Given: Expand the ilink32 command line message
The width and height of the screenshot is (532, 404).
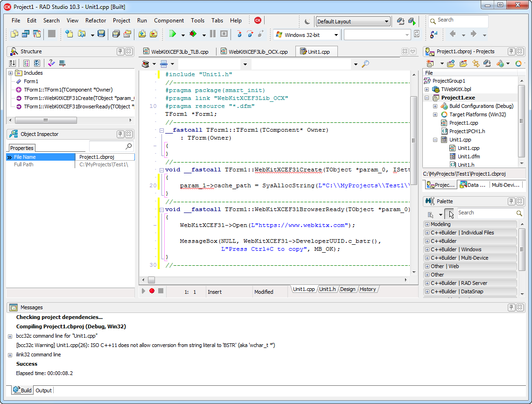Looking at the screenshot, I should (10, 355).
